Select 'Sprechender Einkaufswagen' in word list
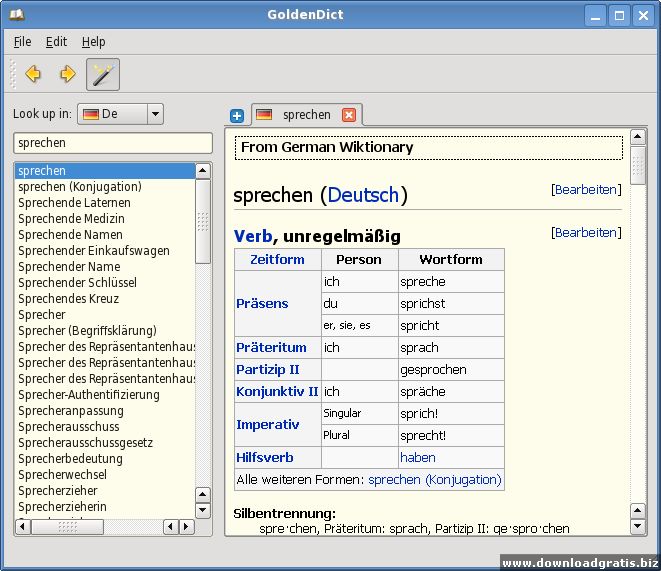This screenshot has height=571, width=661. click(x=105, y=251)
